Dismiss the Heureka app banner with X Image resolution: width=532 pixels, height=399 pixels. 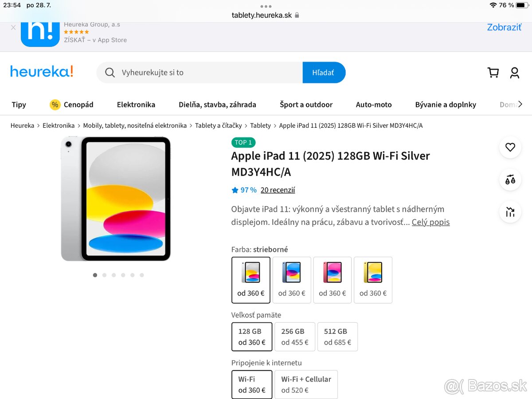click(13, 27)
